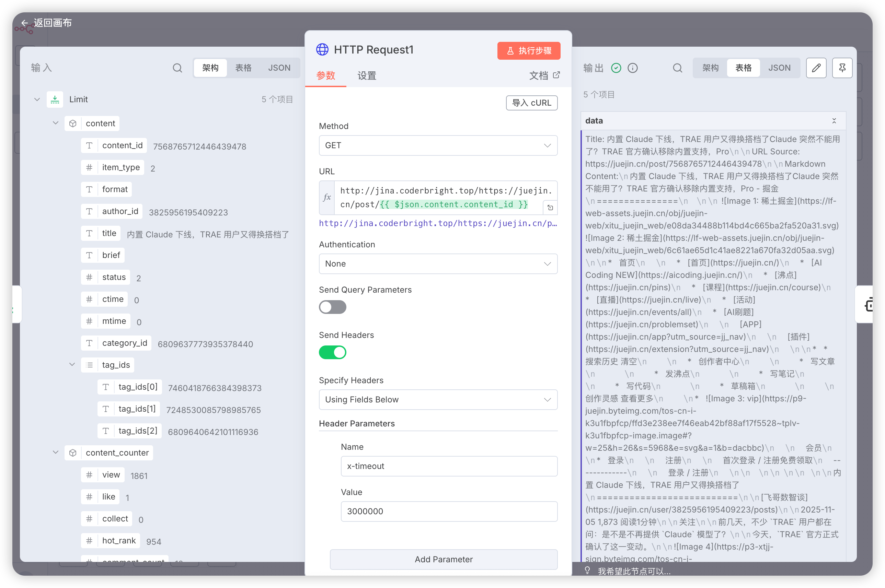Click the header Name field with x-timeout

(x=449, y=466)
